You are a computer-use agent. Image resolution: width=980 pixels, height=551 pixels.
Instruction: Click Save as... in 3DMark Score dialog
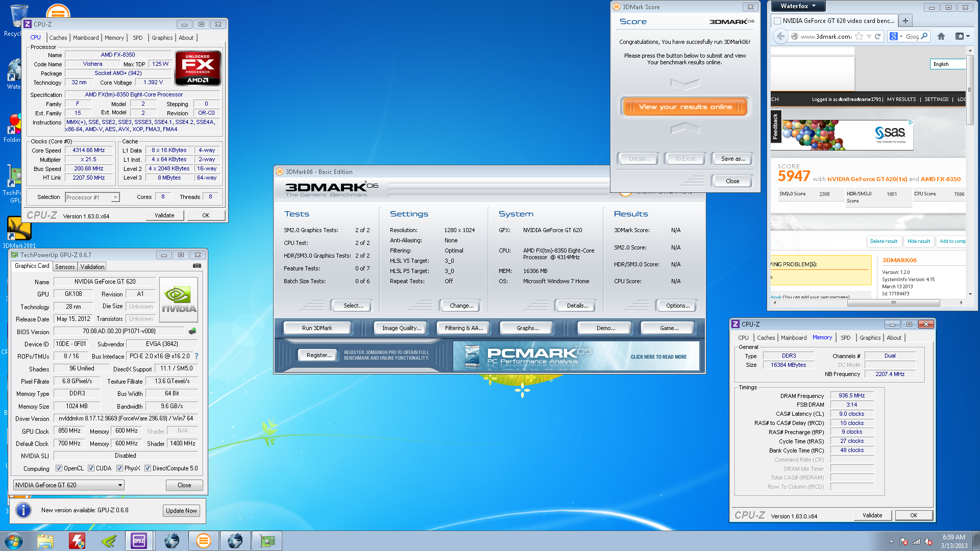tap(733, 159)
